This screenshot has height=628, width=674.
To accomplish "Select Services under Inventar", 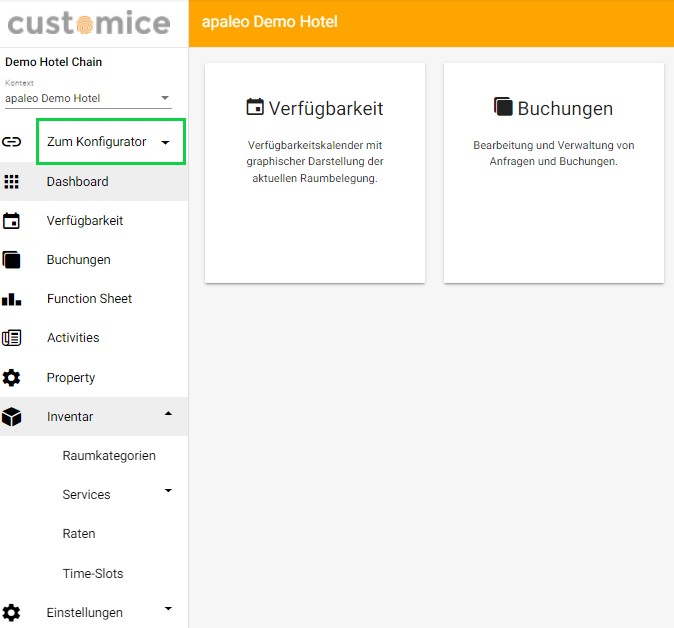I will click(x=86, y=495).
